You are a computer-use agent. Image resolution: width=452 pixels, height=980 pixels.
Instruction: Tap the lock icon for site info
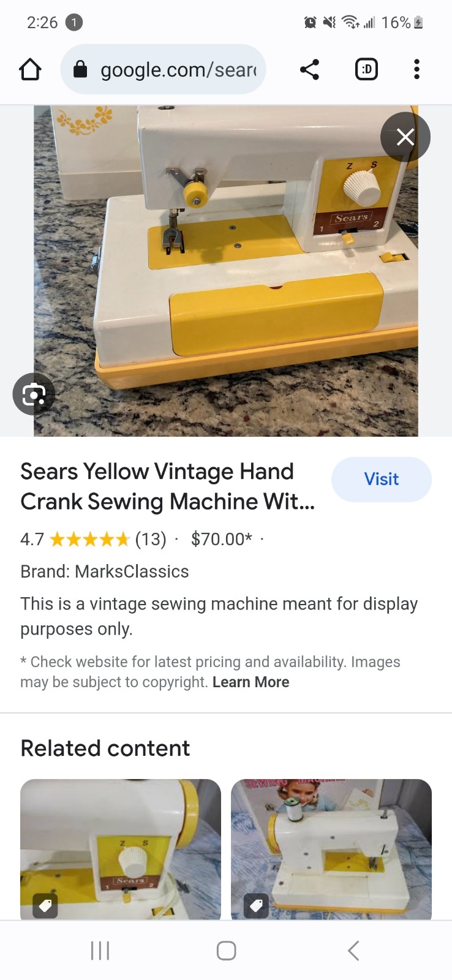pyautogui.click(x=80, y=69)
